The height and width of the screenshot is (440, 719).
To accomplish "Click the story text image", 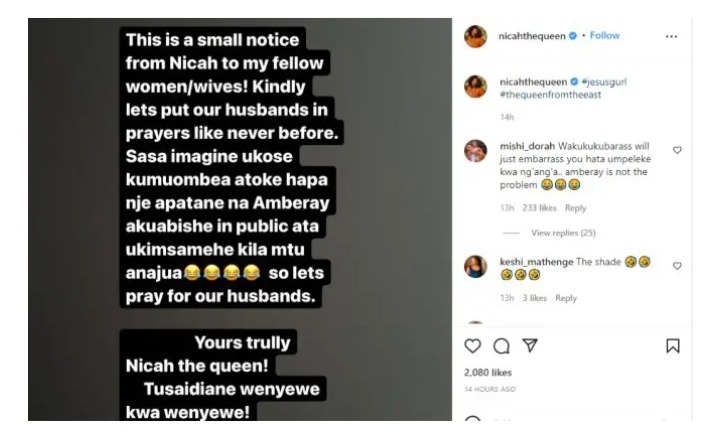I will point(240,220).
